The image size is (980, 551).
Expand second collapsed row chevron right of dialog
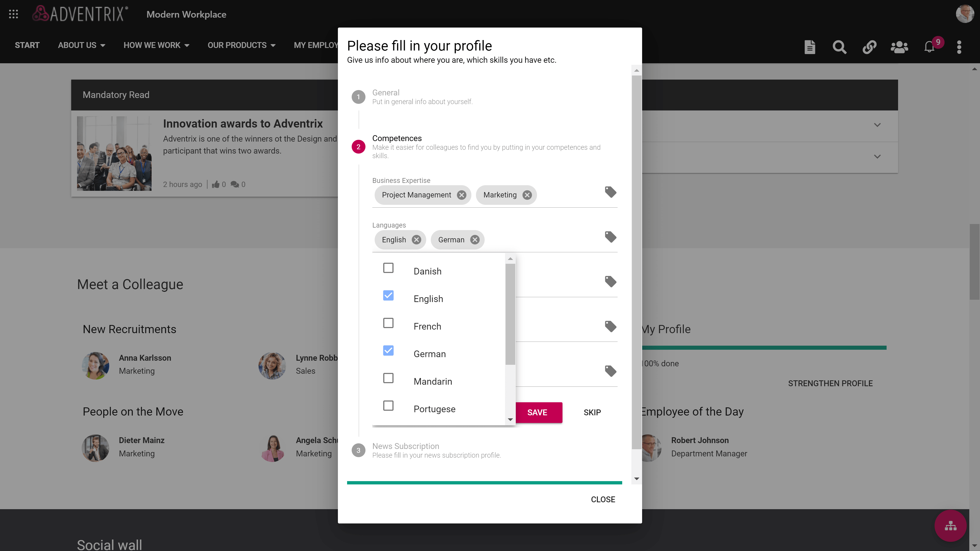point(877,157)
